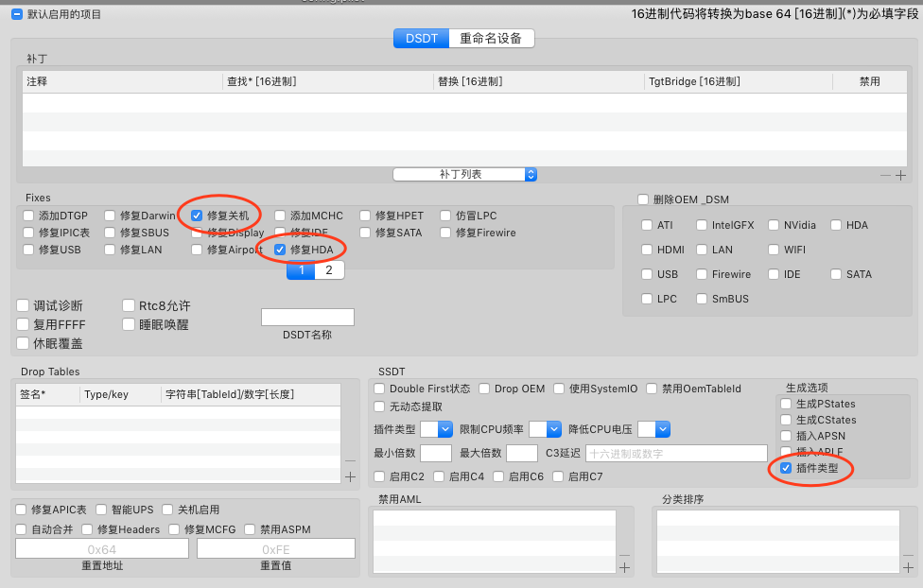
Task: Click the 签名* column header
Action: pyautogui.click(x=47, y=394)
